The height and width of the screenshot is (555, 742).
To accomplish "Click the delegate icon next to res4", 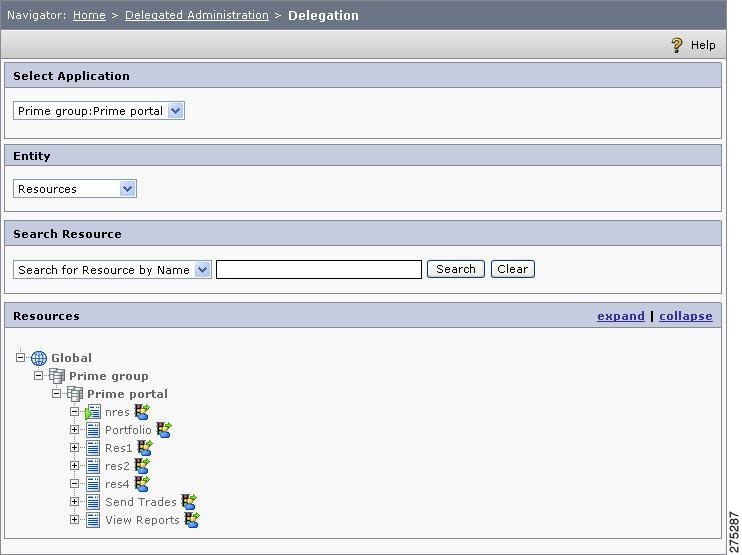I will (x=141, y=484).
